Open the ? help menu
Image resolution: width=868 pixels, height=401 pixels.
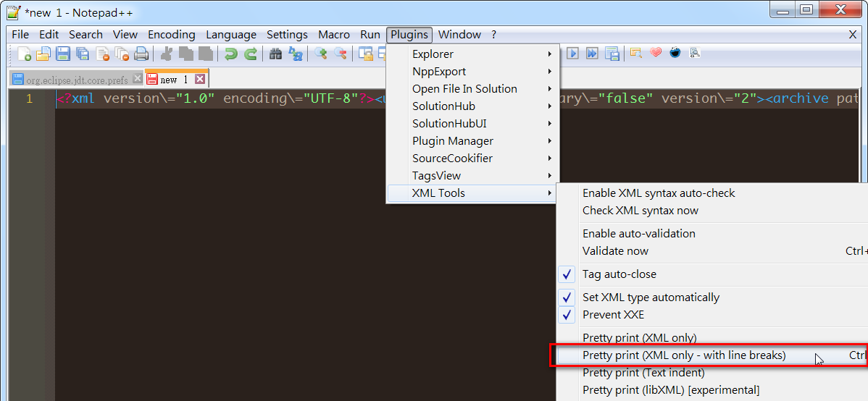[494, 35]
